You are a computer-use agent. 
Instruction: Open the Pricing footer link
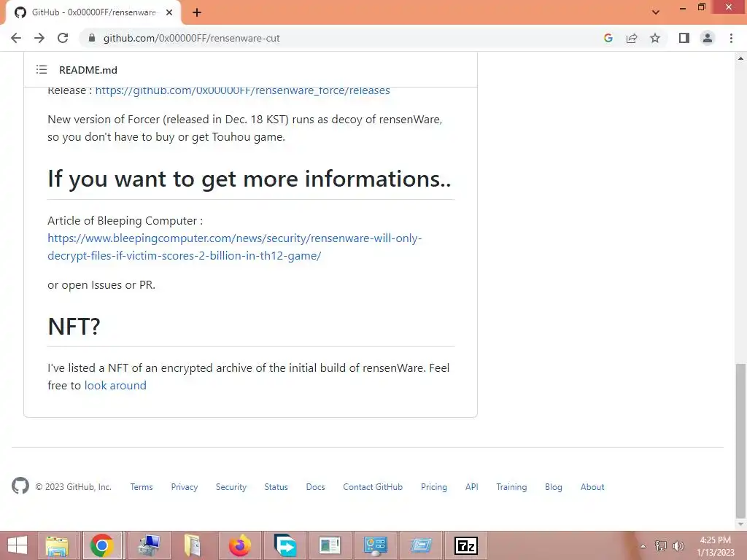434,486
